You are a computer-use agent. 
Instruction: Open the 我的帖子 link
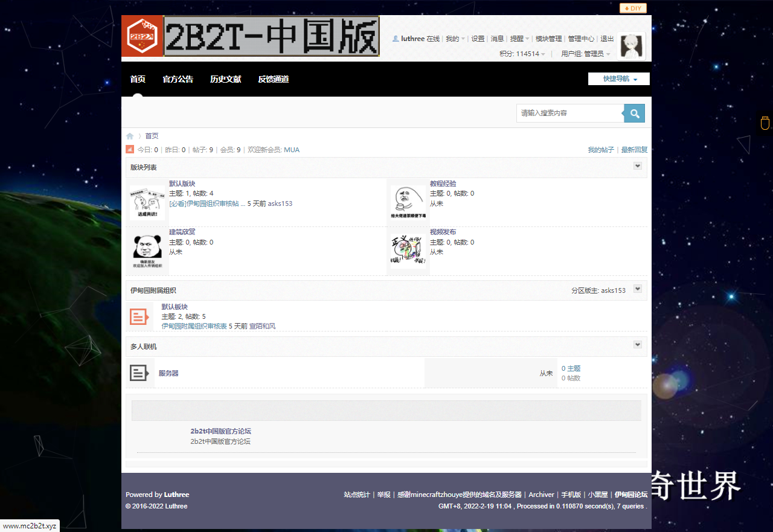[x=601, y=150]
